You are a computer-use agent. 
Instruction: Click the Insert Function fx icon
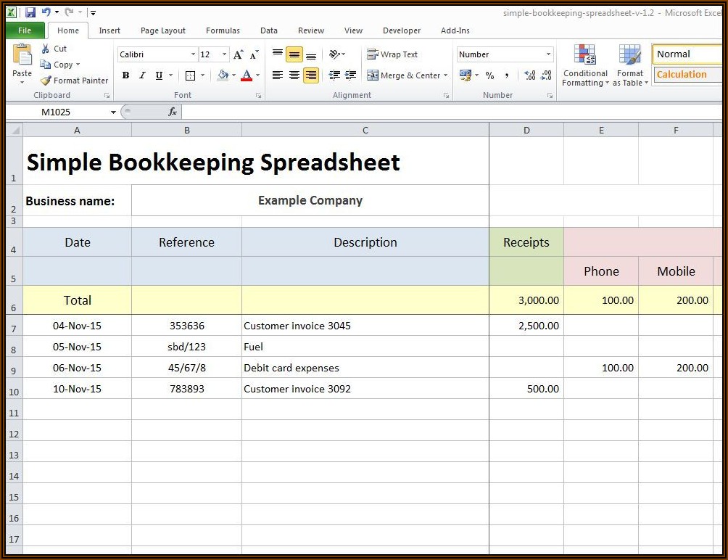173,112
